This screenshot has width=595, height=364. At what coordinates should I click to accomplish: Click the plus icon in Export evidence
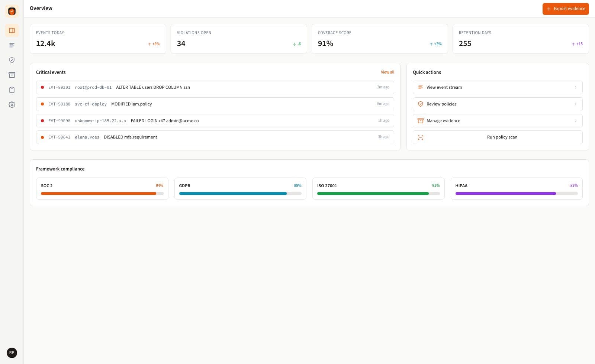pos(549,9)
